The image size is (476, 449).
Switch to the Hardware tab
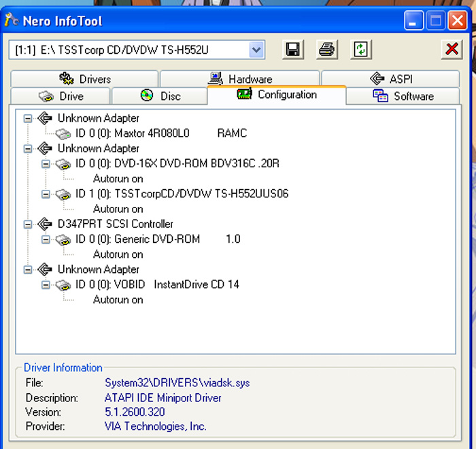(240, 79)
